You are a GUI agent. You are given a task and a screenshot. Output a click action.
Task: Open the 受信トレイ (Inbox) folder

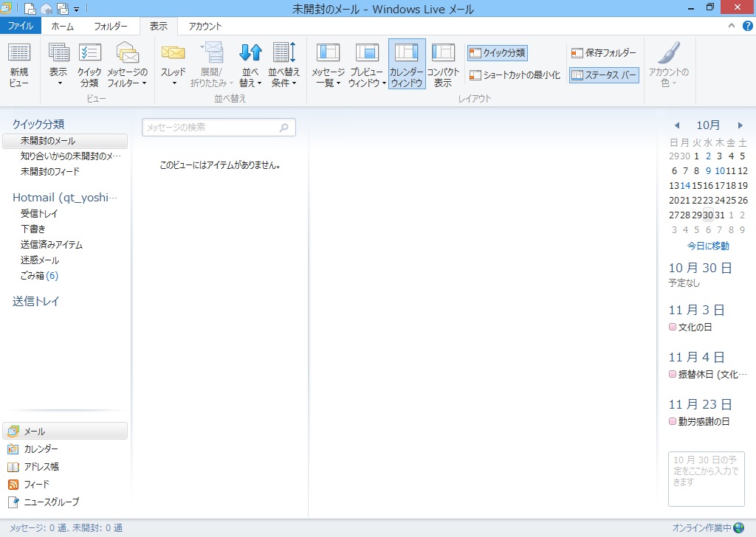(39, 214)
